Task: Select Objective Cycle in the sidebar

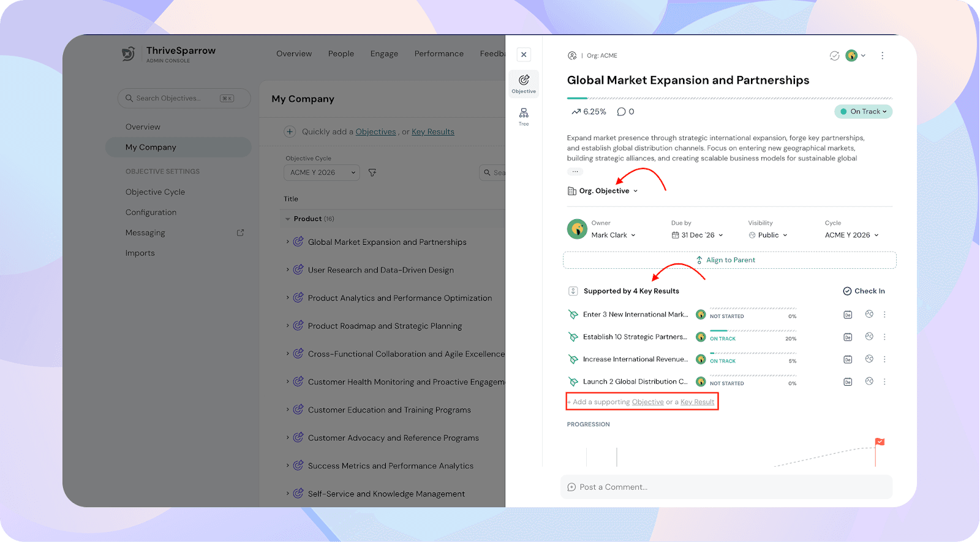Action: (155, 192)
